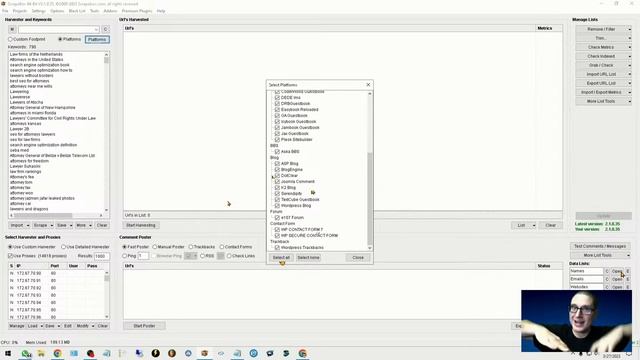Click the proxy list vertical scrollbar
This screenshot has height=360, width=640.
[x=107, y=294]
